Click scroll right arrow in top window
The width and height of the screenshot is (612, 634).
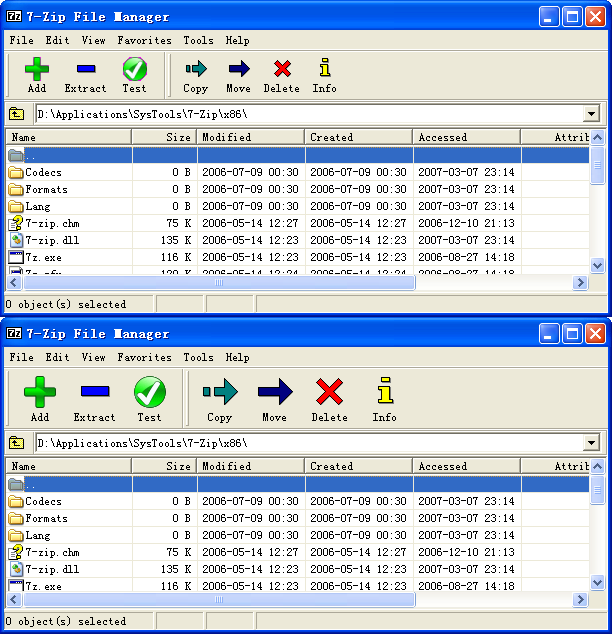pyautogui.click(x=580, y=282)
